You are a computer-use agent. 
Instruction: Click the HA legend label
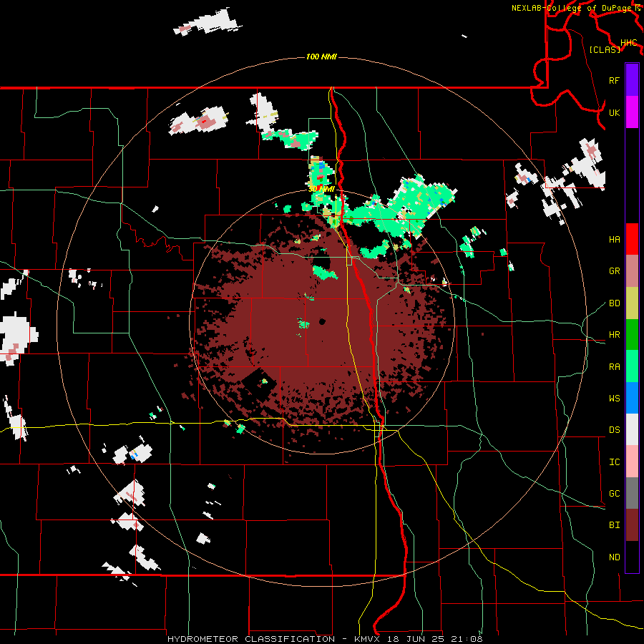pos(614,240)
